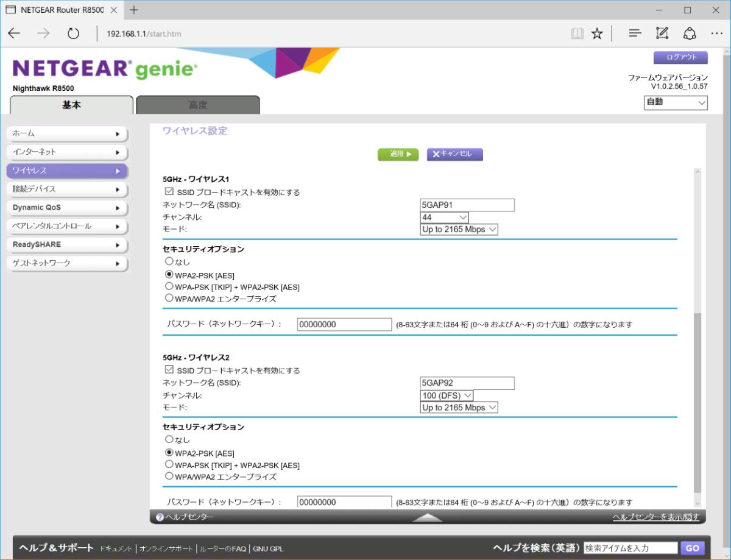Click the browser back arrow
The image size is (731, 560).
[x=14, y=34]
